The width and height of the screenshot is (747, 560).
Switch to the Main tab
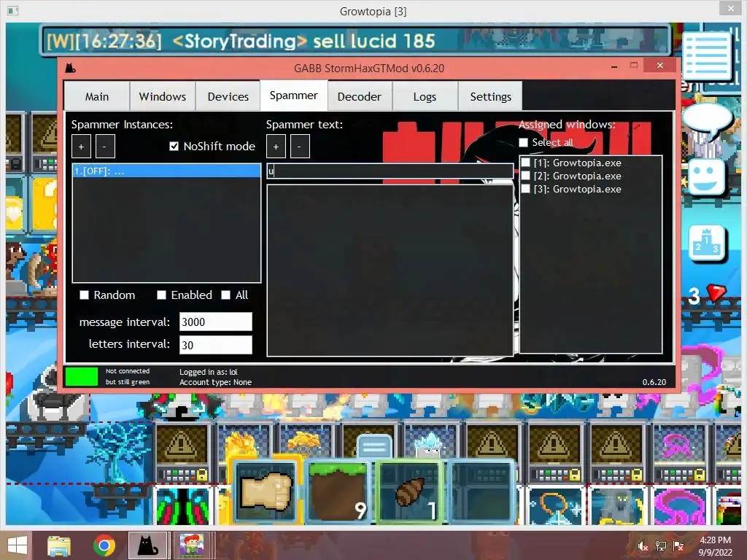pyautogui.click(x=97, y=97)
